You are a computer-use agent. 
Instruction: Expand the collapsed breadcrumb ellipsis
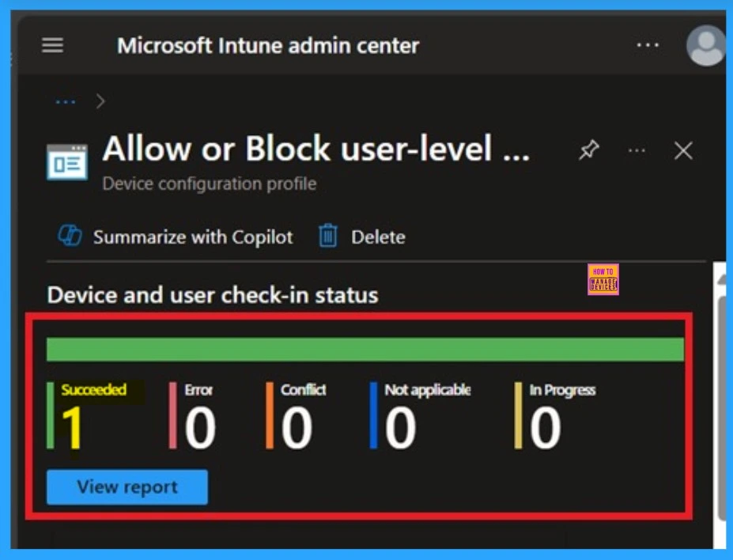[66, 101]
